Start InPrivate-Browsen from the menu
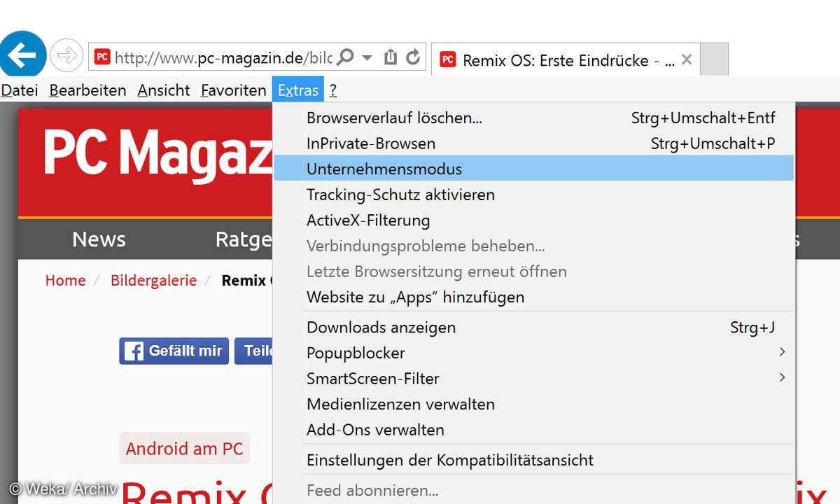The width and height of the screenshot is (840, 504). click(534, 143)
